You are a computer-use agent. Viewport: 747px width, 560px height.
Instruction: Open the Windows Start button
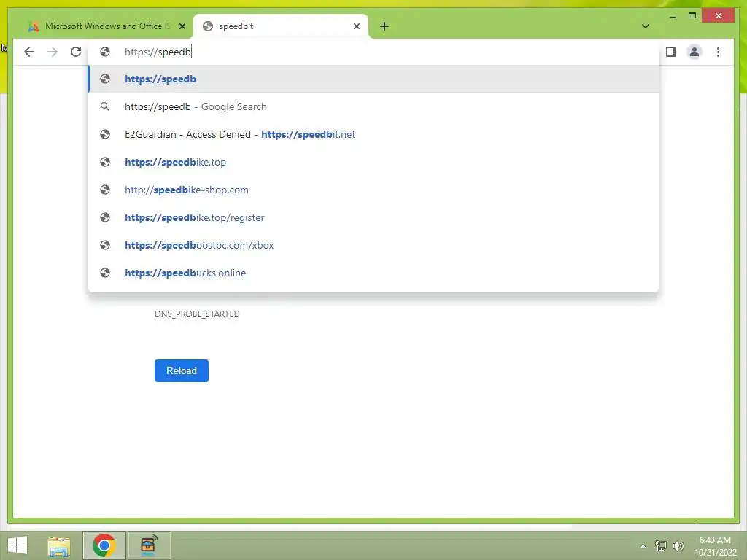18,545
